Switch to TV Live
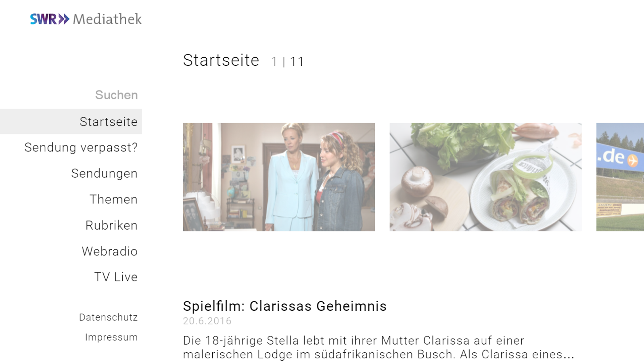The image size is (644, 362). coord(116,277)
